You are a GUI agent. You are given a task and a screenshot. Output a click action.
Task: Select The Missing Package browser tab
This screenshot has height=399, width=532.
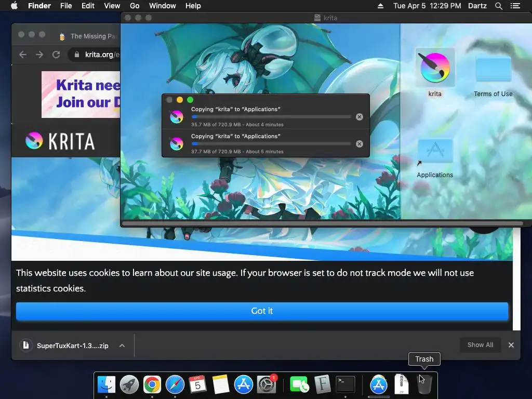click(x=87, y=36)
